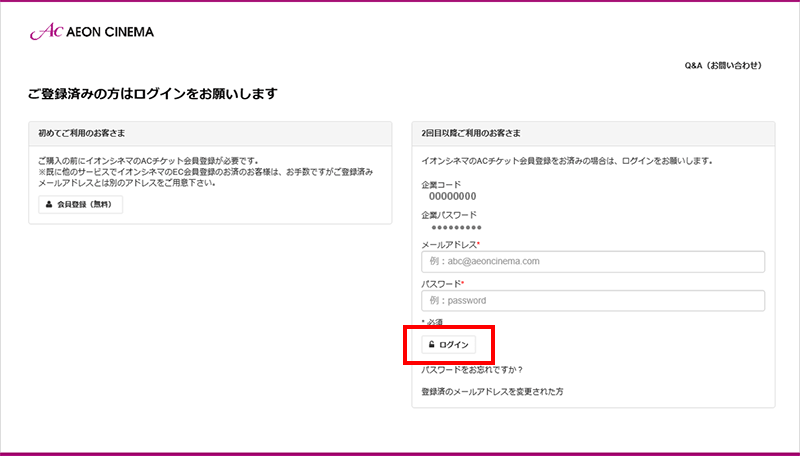This screenshot has height=456, width=800.
Task: Click the ご登録済みの方はログインをお願いします heading
Action: 153,94
